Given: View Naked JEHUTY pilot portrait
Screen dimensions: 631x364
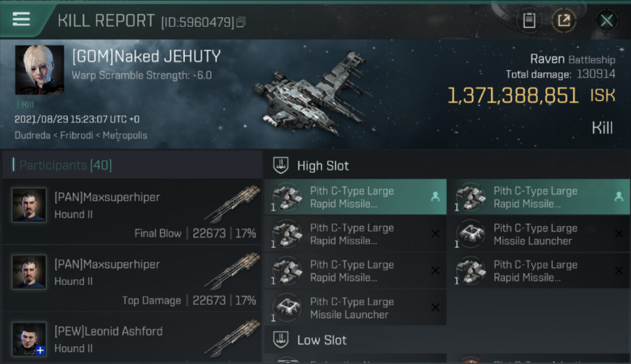Looking at the screenshot, I should [39, 70].
